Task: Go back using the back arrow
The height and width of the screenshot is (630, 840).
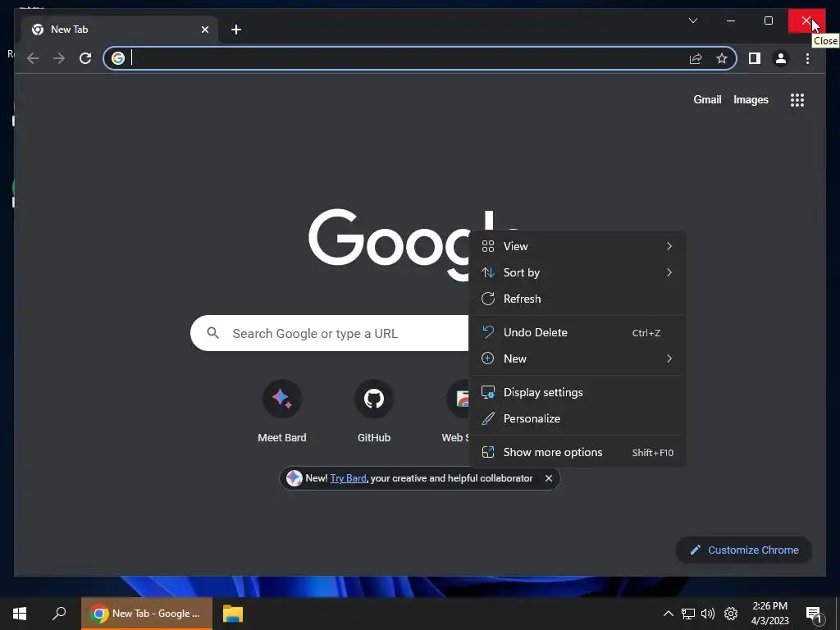Action: coord(33,58)
